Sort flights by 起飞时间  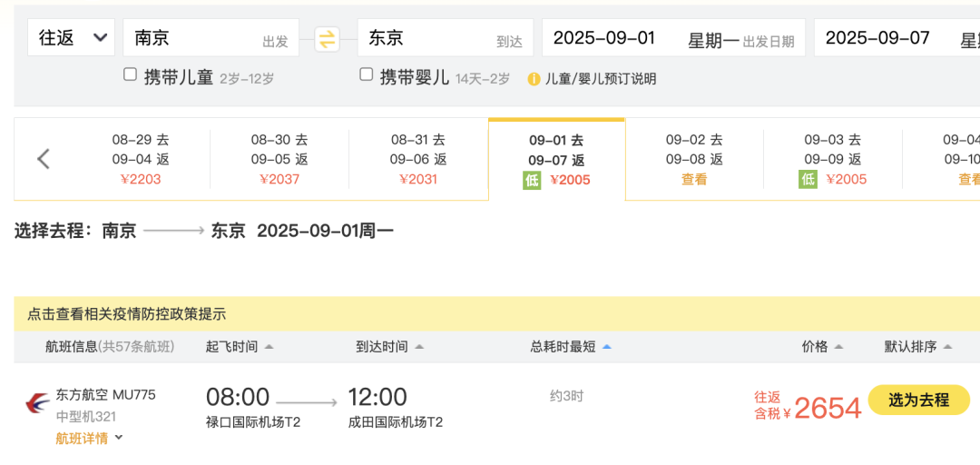tap(231, 347)
